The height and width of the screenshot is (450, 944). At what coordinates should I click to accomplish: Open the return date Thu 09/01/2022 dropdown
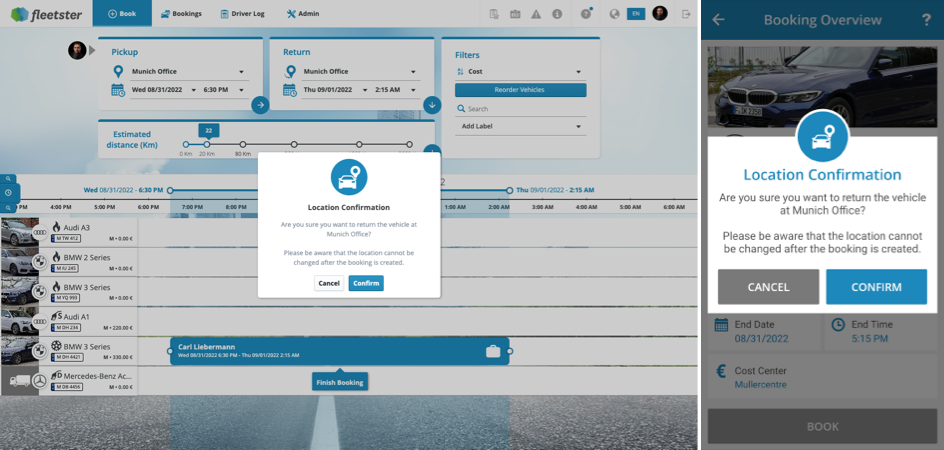(335, 90)
